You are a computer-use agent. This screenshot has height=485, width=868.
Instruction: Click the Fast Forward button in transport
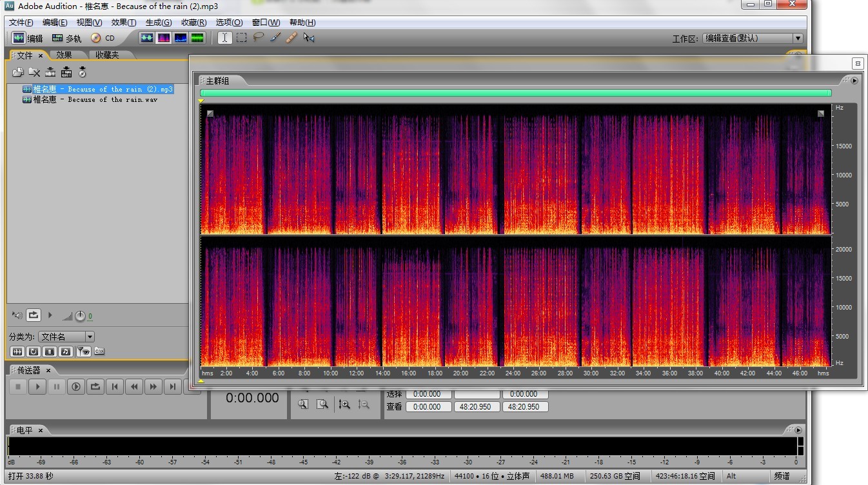tap(153, 386)
